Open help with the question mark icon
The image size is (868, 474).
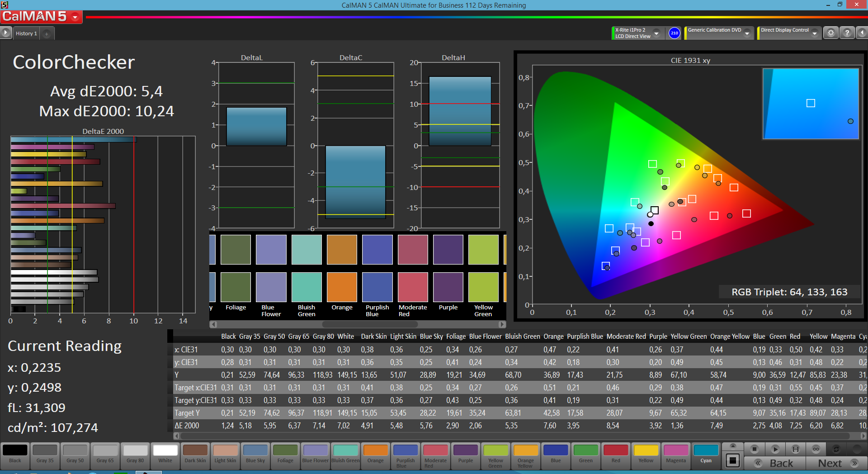coord(847,33)
